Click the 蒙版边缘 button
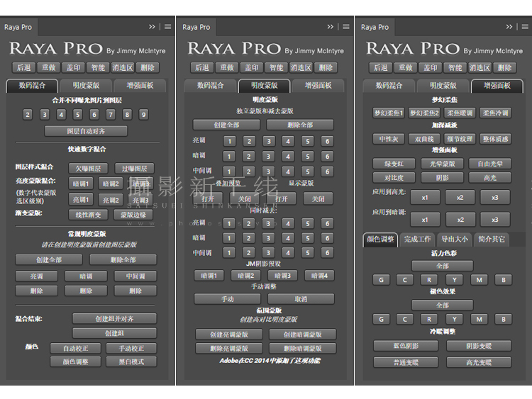This screenshot has height=399, width=532. (133, 215)
